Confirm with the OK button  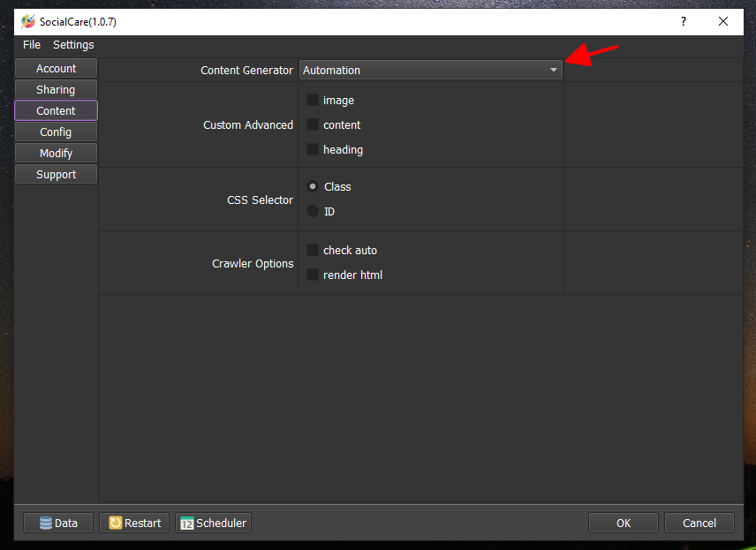[624, 523]
